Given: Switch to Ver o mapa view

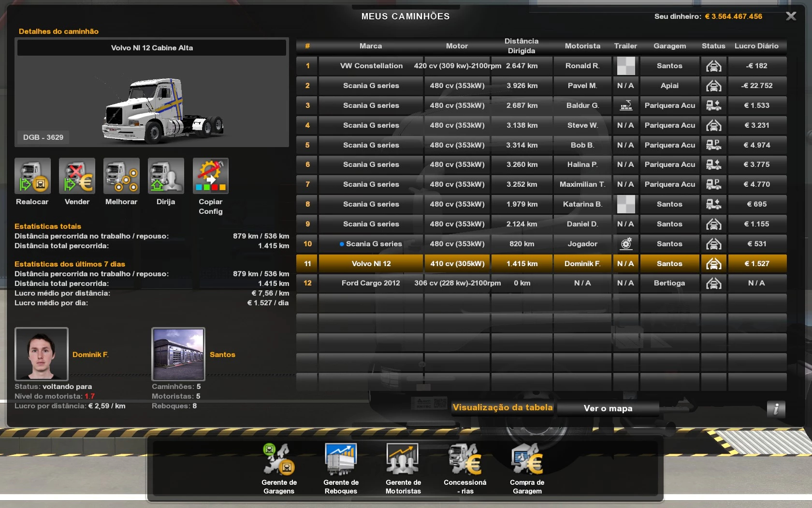Looking at the screenshot, I should click(x=608, y=408).
